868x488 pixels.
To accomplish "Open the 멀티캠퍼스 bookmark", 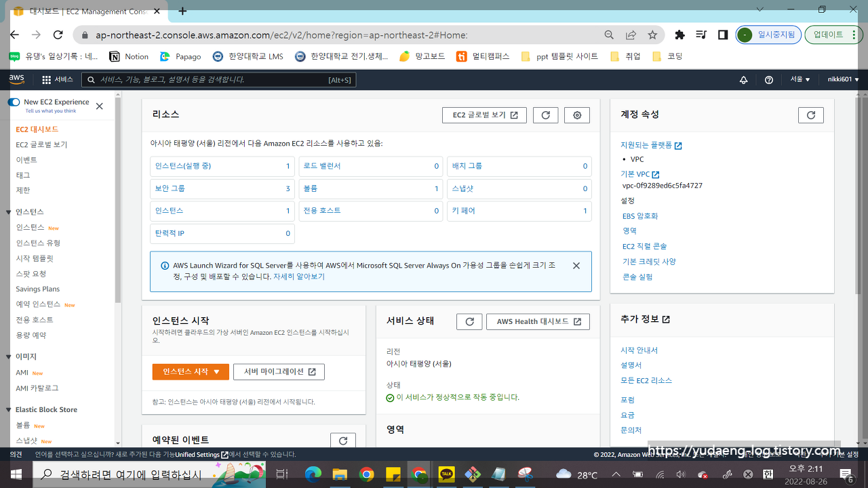I will coord(482,56).
